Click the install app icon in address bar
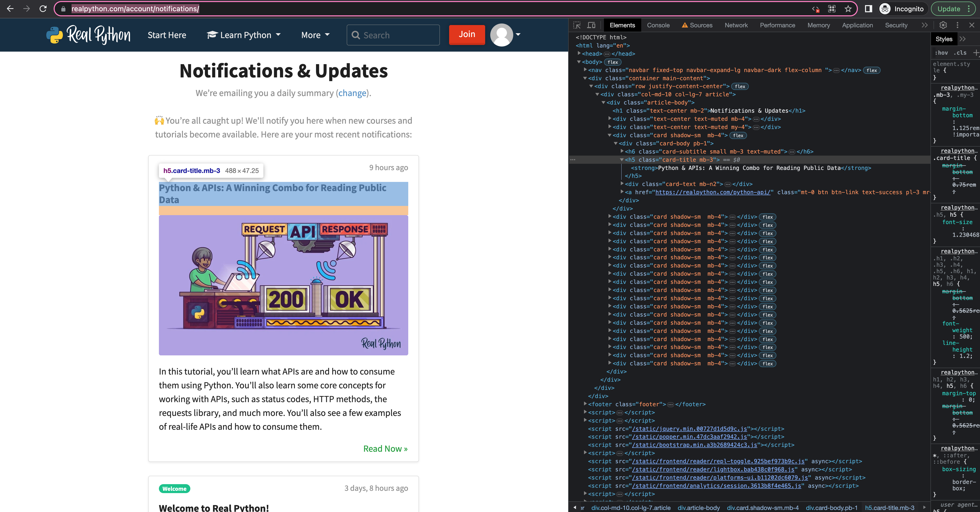The image size is (980, 512). point(832,9)
